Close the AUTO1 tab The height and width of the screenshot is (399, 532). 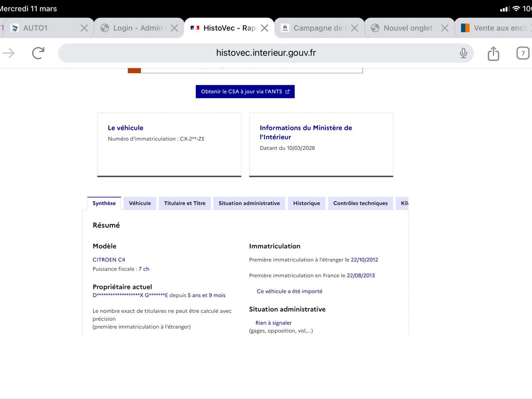(84, 28)
